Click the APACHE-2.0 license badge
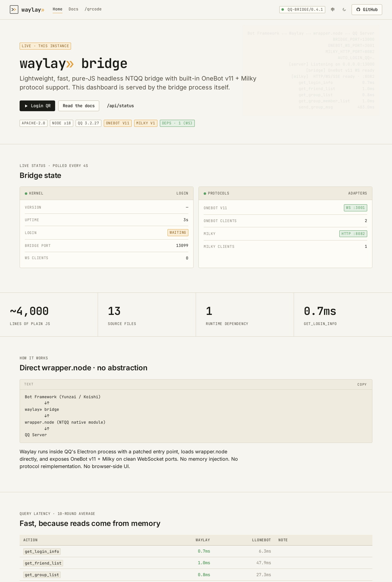This screenshot has height=582, width=392. (x=33, y=123)
